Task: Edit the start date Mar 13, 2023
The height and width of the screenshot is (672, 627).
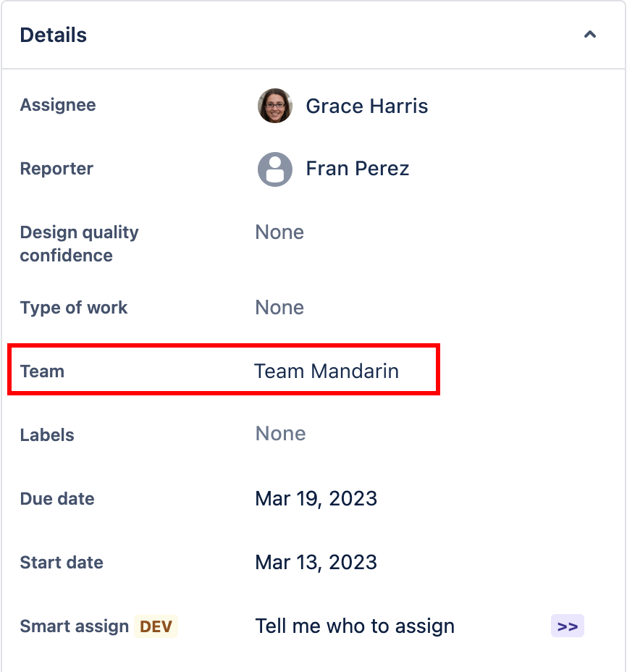Action: click(x=316, y=563)
